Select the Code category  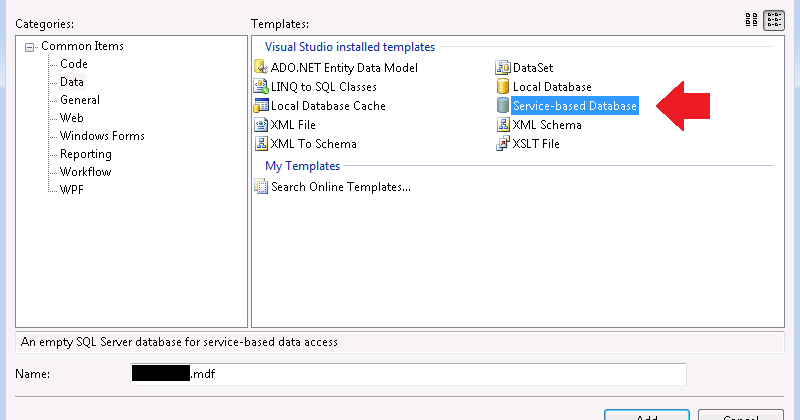pyautogui.click(x=73, y=64)
